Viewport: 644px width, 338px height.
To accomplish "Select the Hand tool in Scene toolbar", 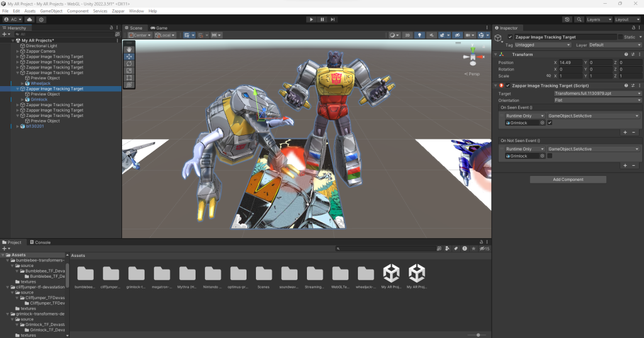I will [x=129, y=49].
